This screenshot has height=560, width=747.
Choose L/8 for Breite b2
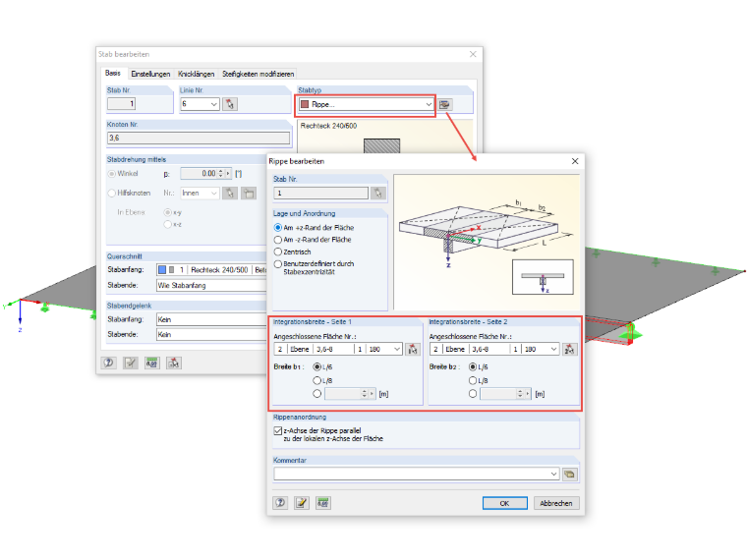(473, 380)
